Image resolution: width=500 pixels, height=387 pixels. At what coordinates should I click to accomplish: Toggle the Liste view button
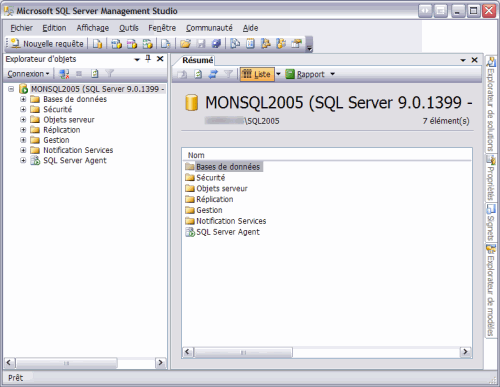(x=257, y=74)
